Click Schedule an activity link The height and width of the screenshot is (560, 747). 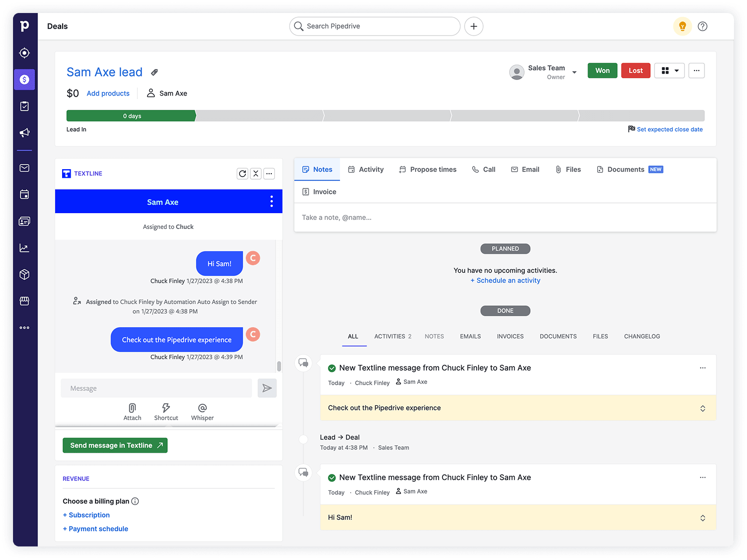505,281
